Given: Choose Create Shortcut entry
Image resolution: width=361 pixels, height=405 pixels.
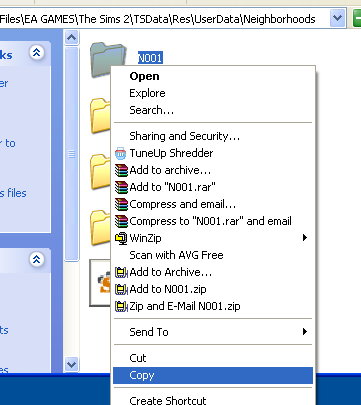Looking at the screenshot, I should coord(213,399).
